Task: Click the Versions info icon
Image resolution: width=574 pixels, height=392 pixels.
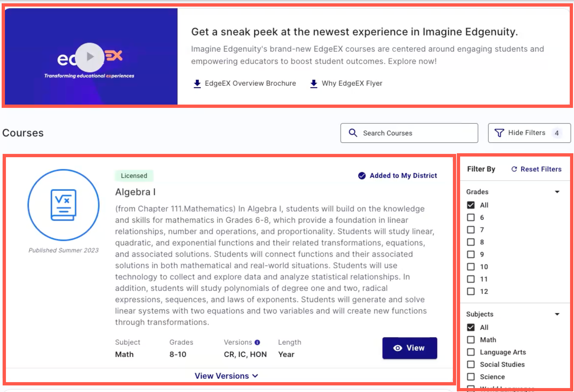Action: pyautogui.click(x=257, y=342)
